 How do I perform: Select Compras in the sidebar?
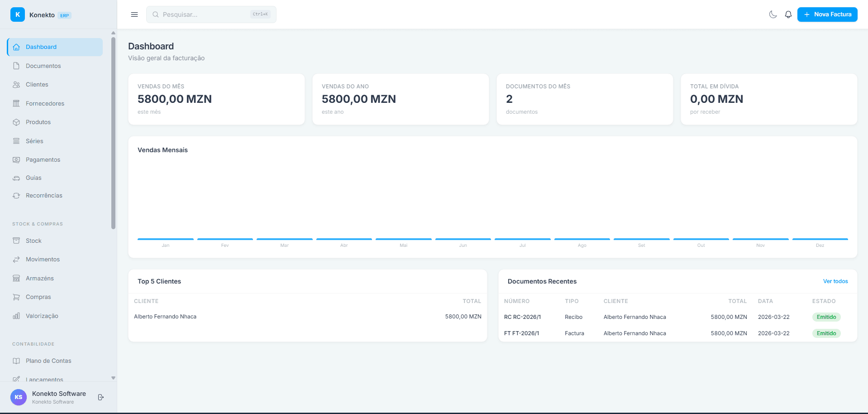[55, 297]
